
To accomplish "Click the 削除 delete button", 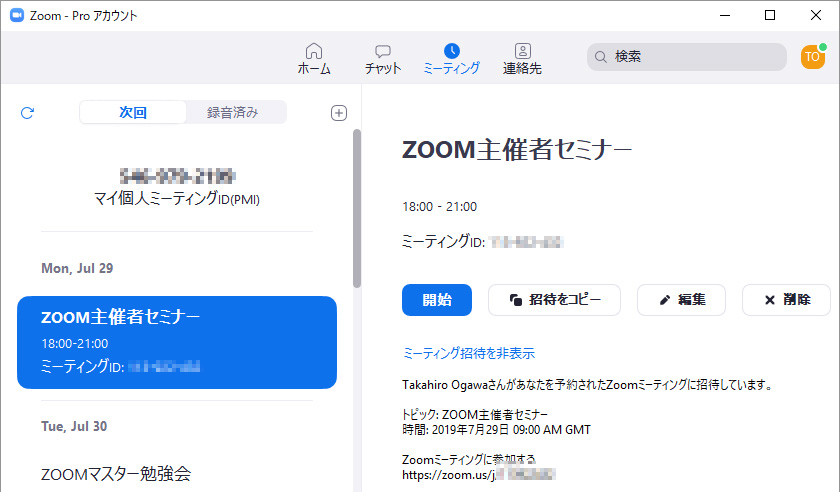I will (x=786, y=300).
